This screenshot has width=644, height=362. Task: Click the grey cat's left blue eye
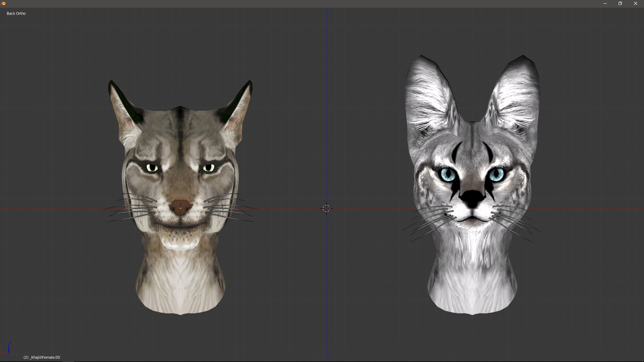[448, 175]
